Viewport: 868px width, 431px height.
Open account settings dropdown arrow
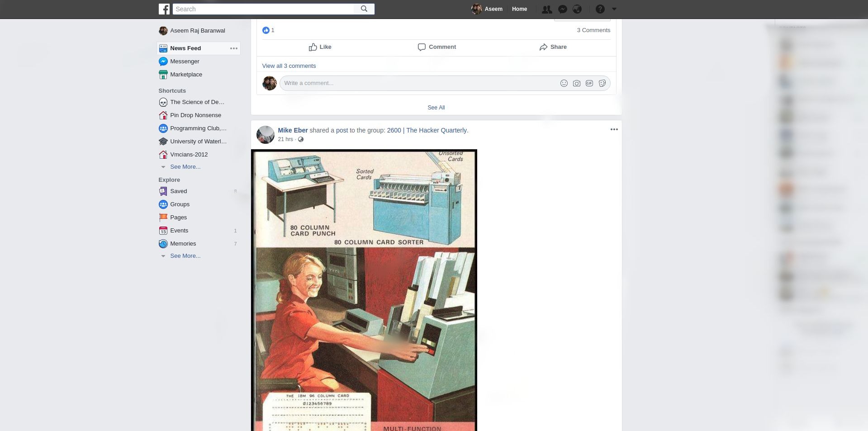pyautogui.click(x=614, y=9)
